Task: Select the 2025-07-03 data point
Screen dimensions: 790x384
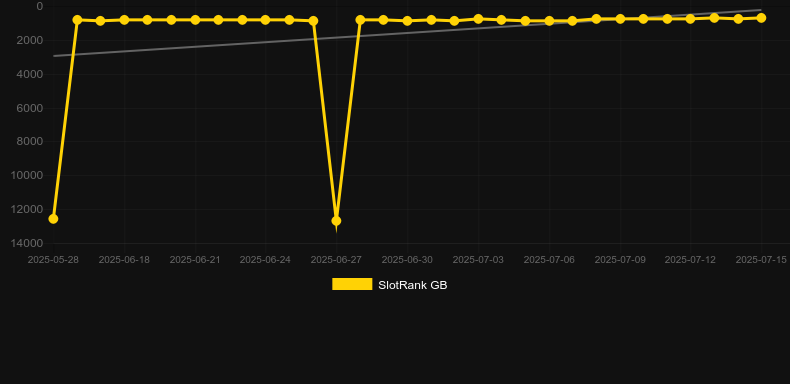Action: 478,19
